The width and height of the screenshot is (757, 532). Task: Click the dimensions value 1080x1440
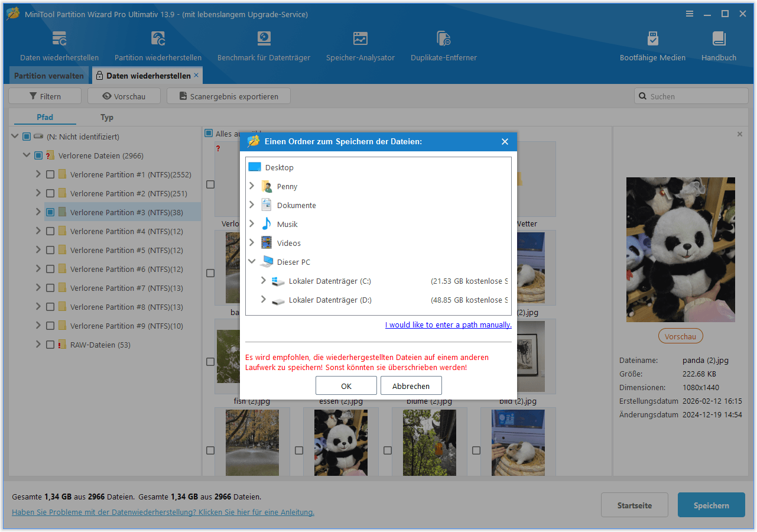(702, 387)
